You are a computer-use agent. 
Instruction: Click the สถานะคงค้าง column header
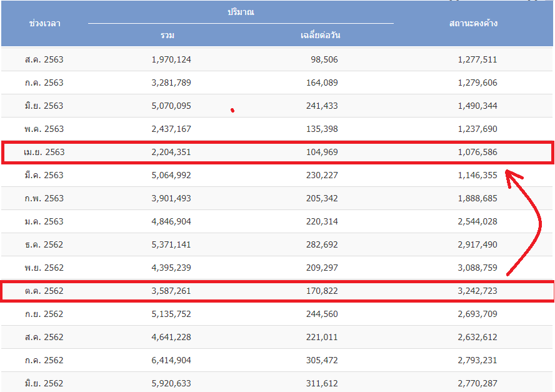(473, 23)
